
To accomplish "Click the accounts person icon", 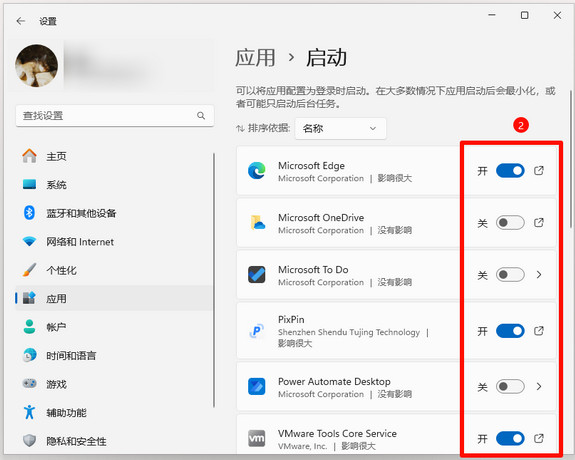I will 29,326.
